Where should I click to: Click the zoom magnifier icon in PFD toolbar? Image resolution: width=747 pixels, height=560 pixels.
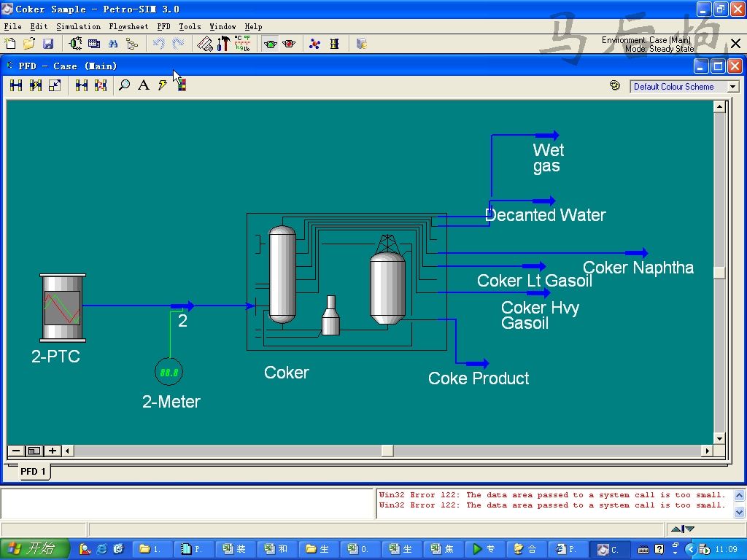pyautogui.click(x=125, y=86)
